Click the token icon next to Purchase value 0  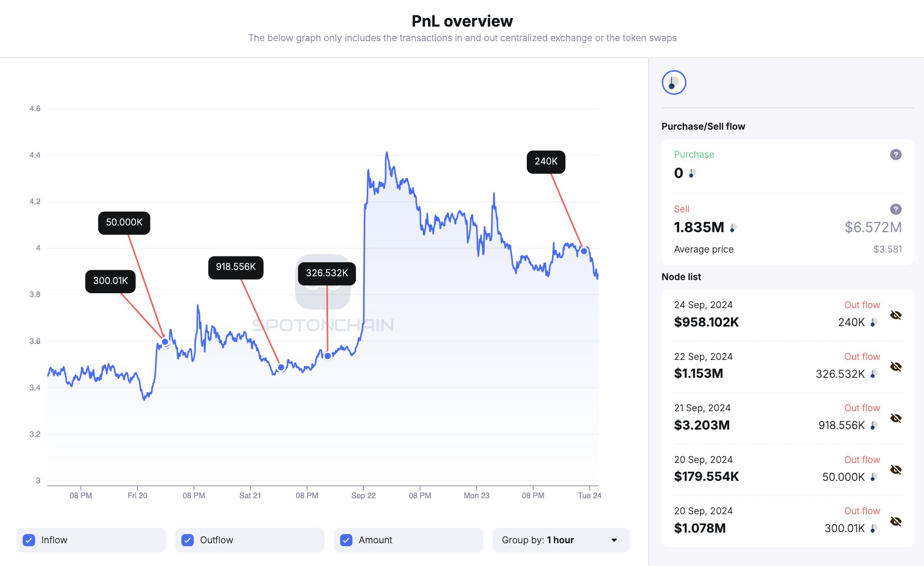point(692,174)
